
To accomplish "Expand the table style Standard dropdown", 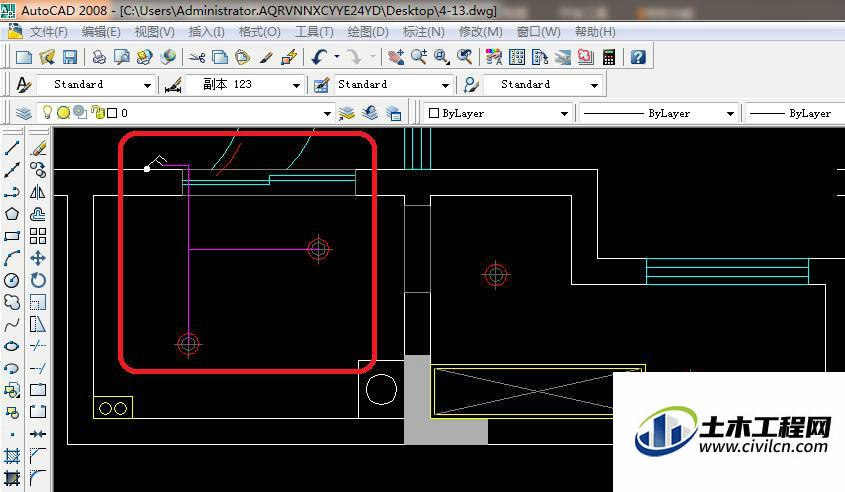I will click(x=445, y=85).
